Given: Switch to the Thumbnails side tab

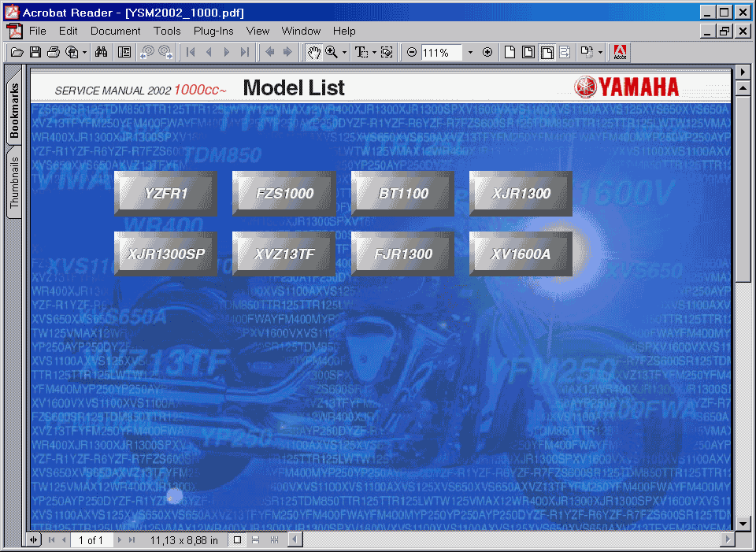Looking at the screenshot, I should coord(14,182).
